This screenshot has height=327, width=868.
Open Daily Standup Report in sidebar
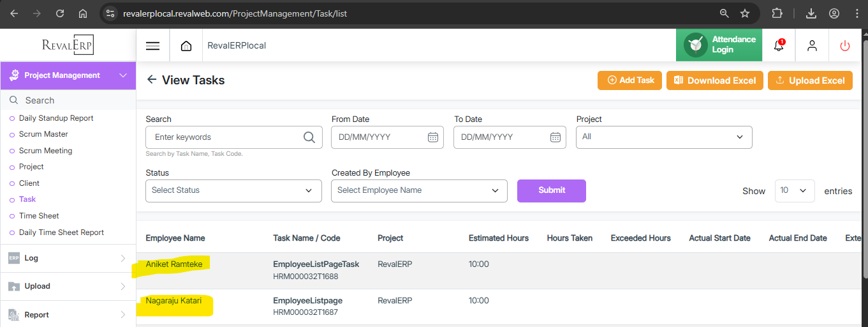[x=56, y=118]
